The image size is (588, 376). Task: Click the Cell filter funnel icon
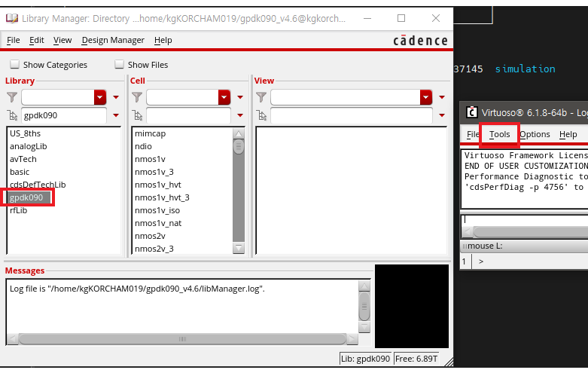point(137,97)
